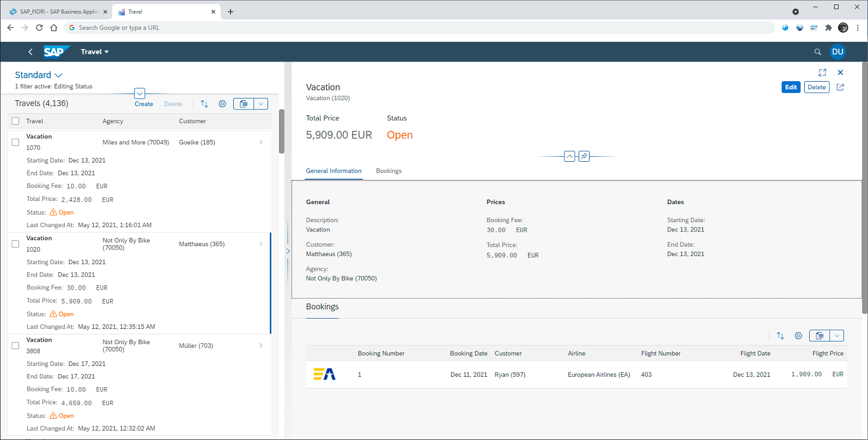
Task: Click the Edit button
Action: (791, 87)
